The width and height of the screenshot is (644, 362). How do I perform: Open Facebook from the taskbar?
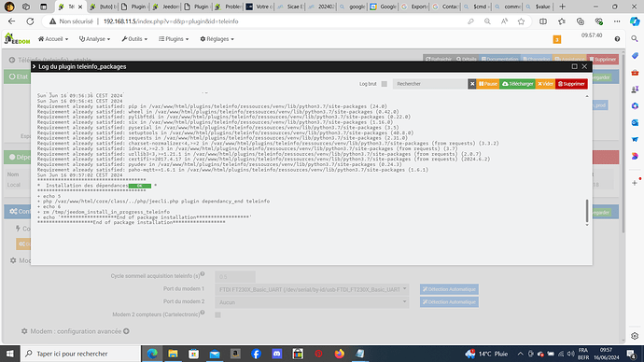pos(256,354)
